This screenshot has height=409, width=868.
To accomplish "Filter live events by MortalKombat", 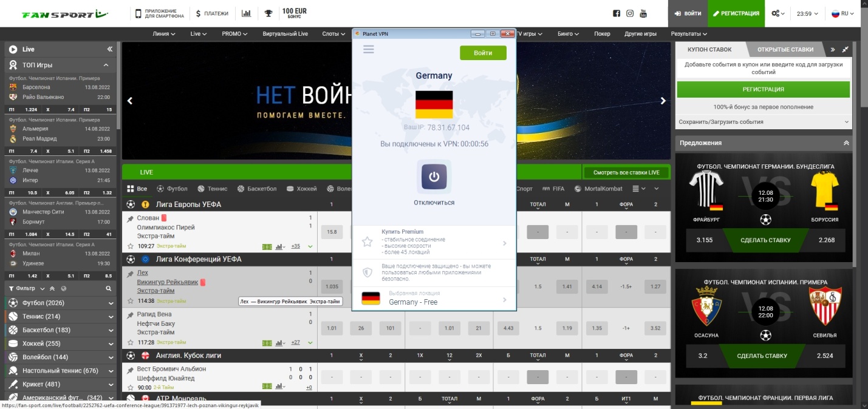I will pyautogui.click(x=598, y=189).
